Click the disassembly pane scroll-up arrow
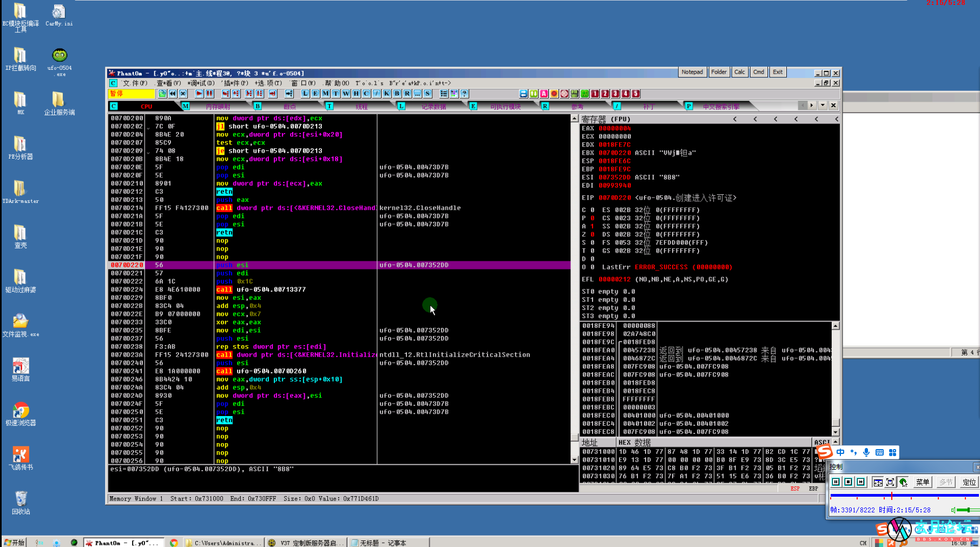Image resolution: width=980 pixels, height=547 pixels. tap(575, 118)
